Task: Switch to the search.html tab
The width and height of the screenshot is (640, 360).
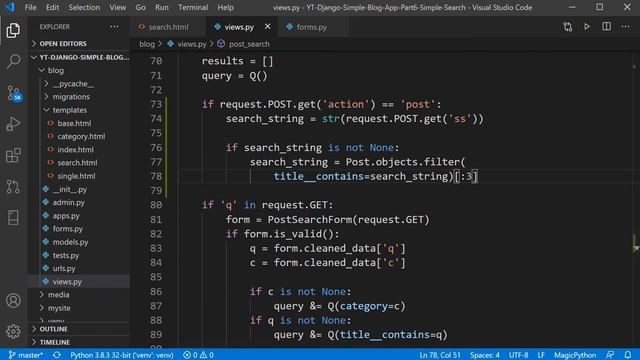Action: (168, 27)
